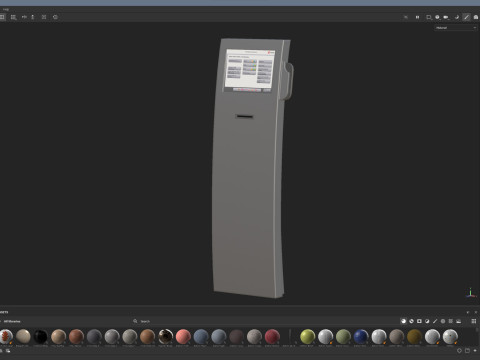Filter assets by alphas round icon
Image resolution: width=480 pixels, height=360 pixels.
tap(443, 321)
